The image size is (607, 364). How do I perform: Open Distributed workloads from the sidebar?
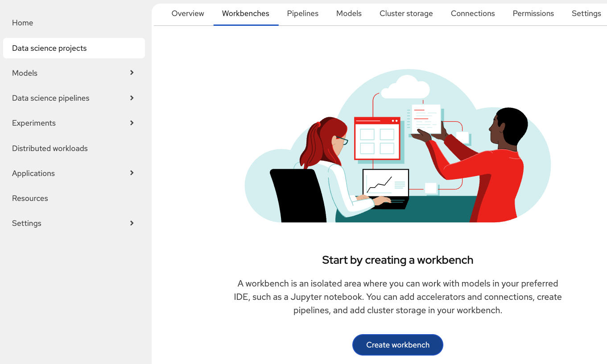tap(50, 148)
